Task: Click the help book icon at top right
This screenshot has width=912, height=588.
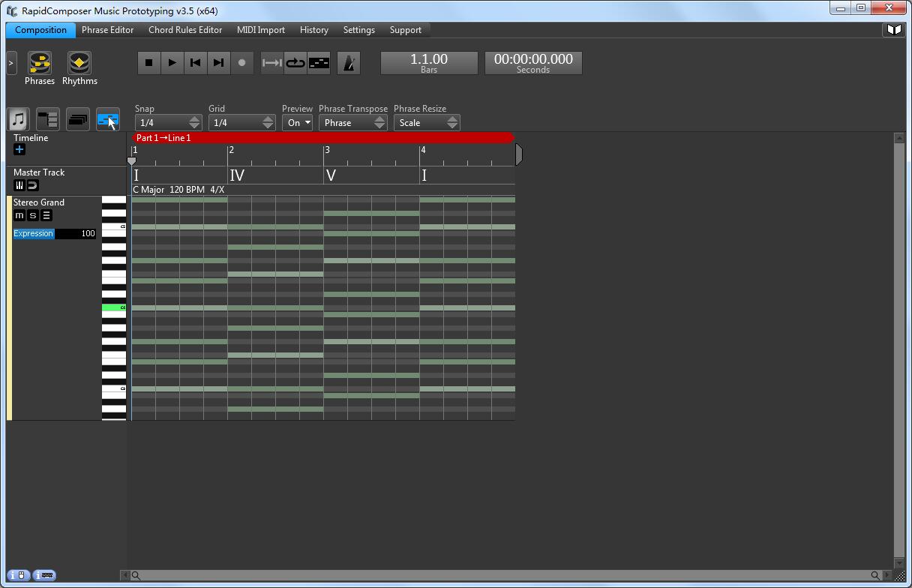Action: [894, 30]
